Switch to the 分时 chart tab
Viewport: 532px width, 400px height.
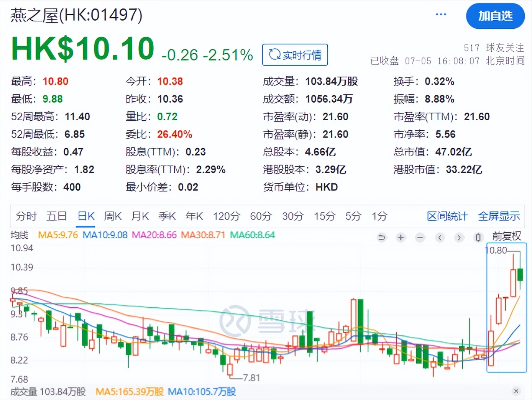pyautogui.click(x=26, y=216)
